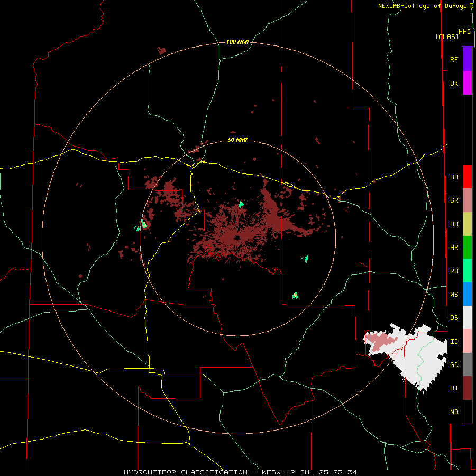The height and width of the screenshot is (476, 476).
Task: Click the "HHC" product code text
Action: click(x=464, y=32)
